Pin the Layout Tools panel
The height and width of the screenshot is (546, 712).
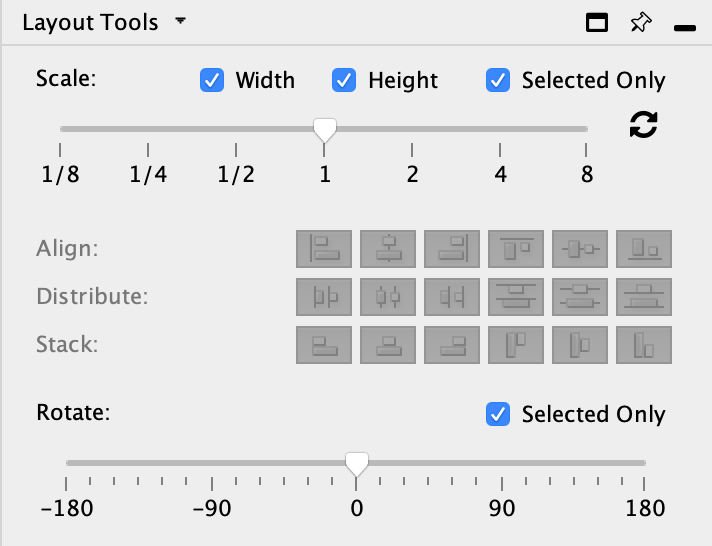tap(641, 23)
